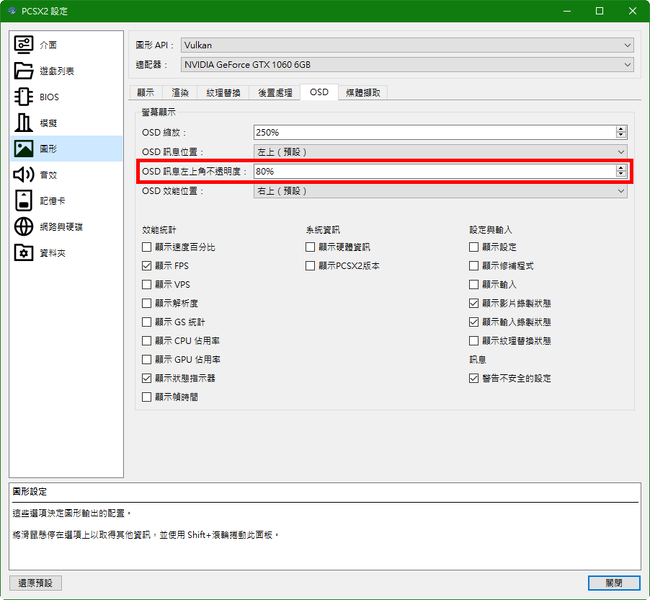The height and width of the screenshot is (600, 650).
Task: Enable 顯示紋理替換狀態 checkbox
Action: pos(474,341)
